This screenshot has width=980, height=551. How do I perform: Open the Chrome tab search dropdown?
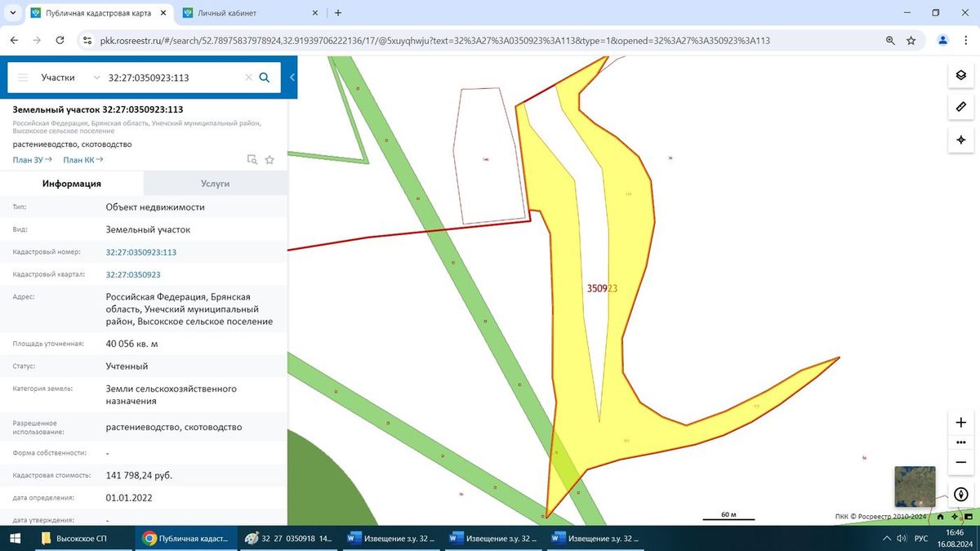point(12,13)
